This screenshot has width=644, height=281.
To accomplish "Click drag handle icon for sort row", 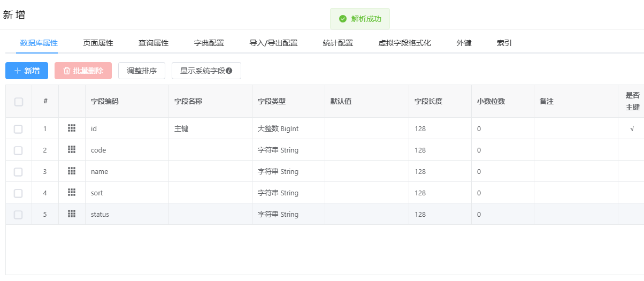I will pos(72,192).
